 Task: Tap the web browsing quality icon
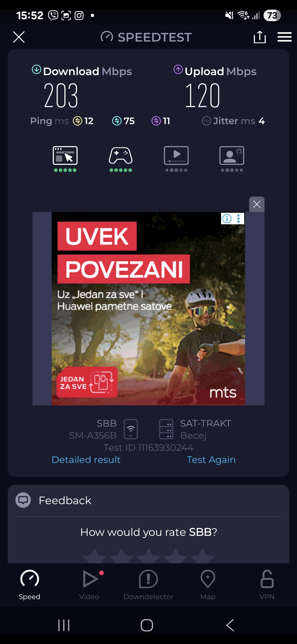pos(65,155)
